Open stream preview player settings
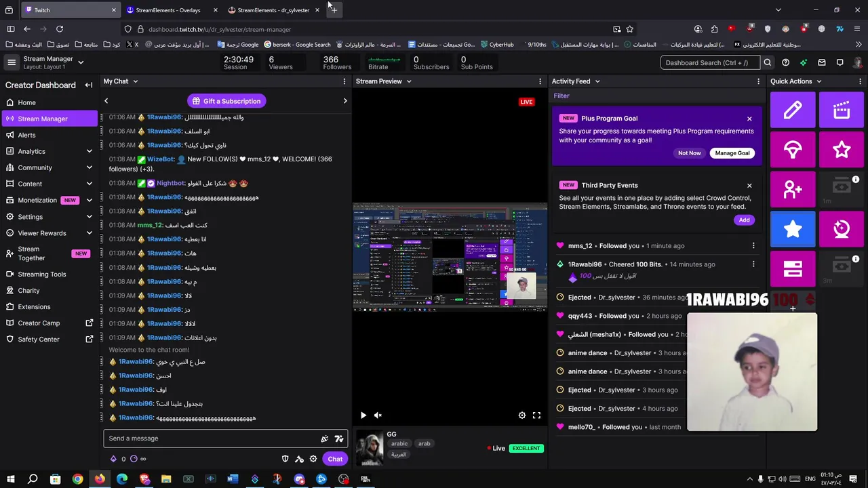This screenshot has width=868, height=488. pos(522,415)
